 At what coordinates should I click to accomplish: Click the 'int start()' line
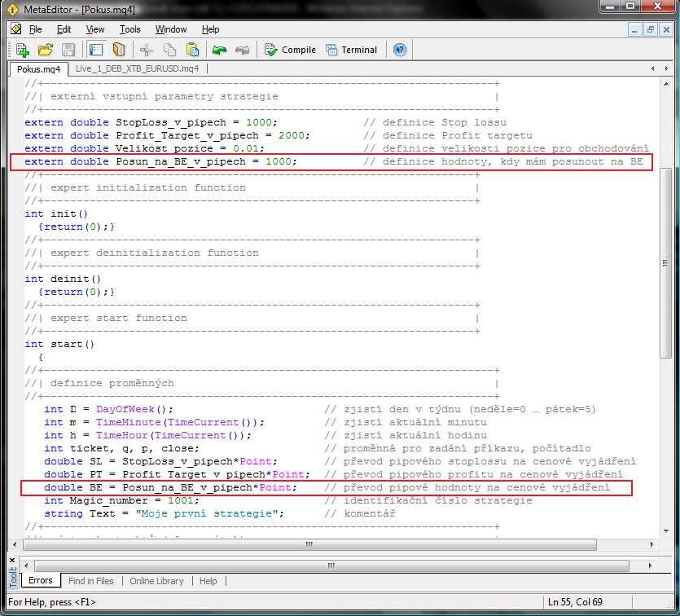tap(59, 344)
